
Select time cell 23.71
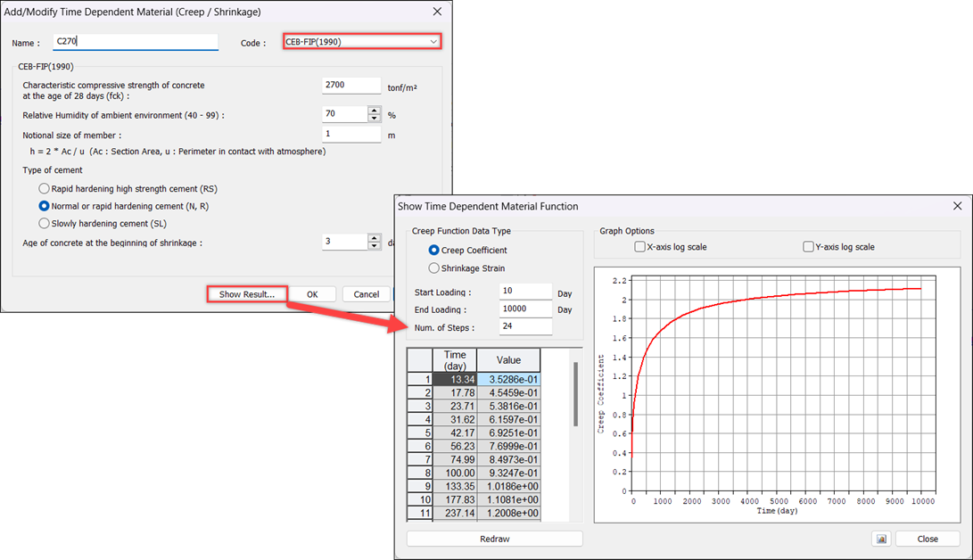coord(454,407)
